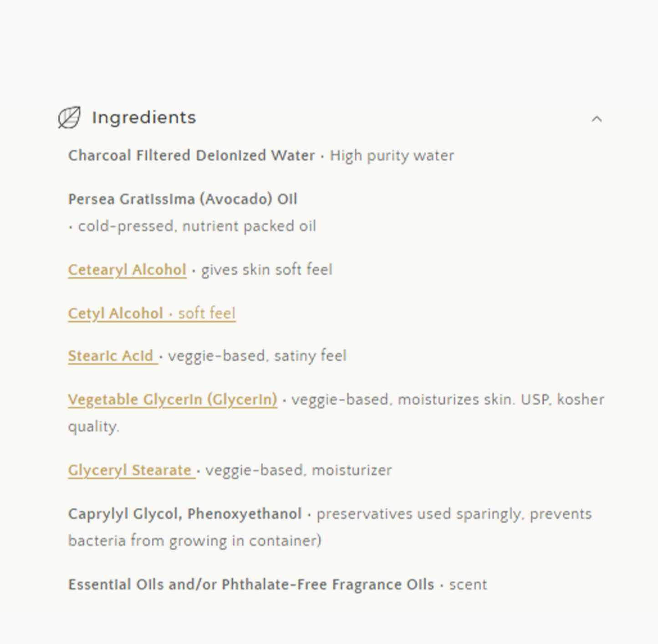The image size is (658, 644).
Task: Click the Ingredients section heading
Action: pos(144,117)
